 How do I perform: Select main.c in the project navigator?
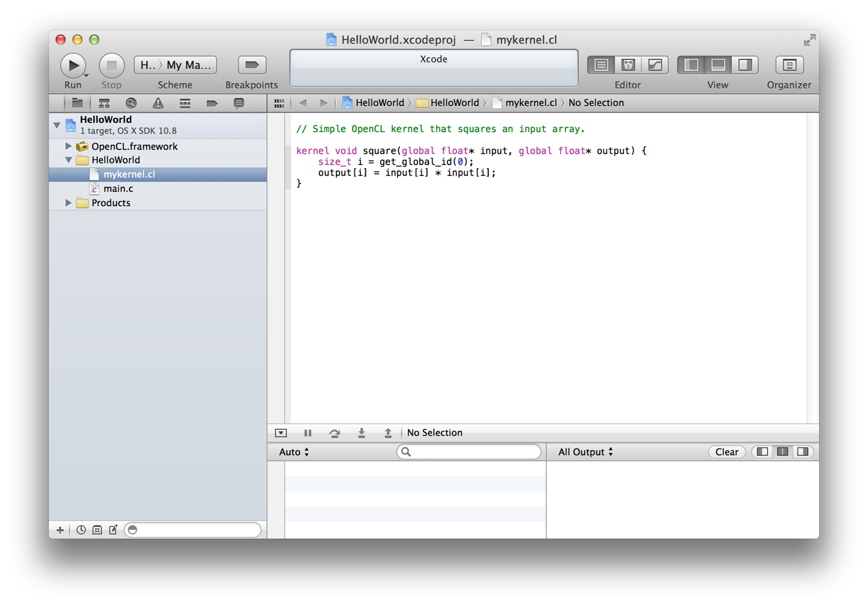coord(118,189)
